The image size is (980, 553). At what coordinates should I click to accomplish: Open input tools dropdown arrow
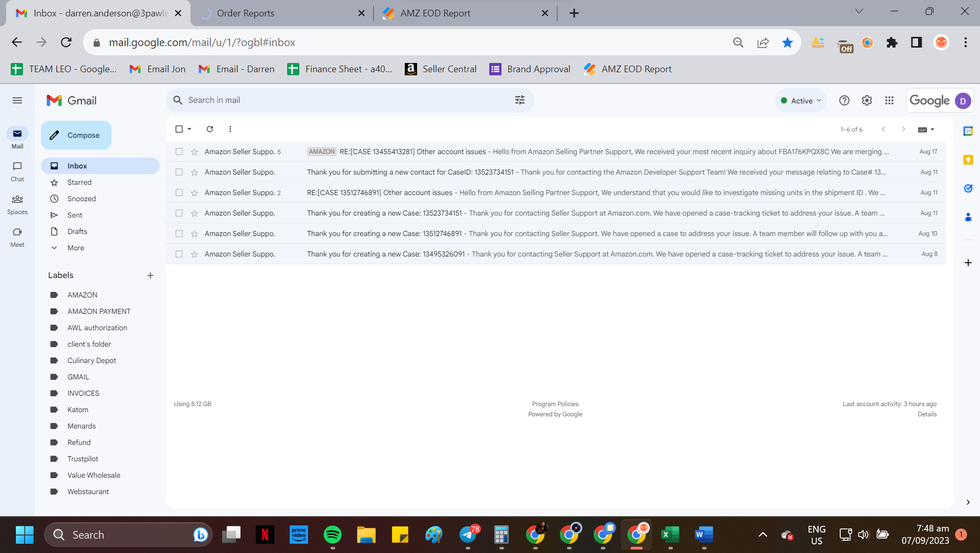[x=932, y=129]
